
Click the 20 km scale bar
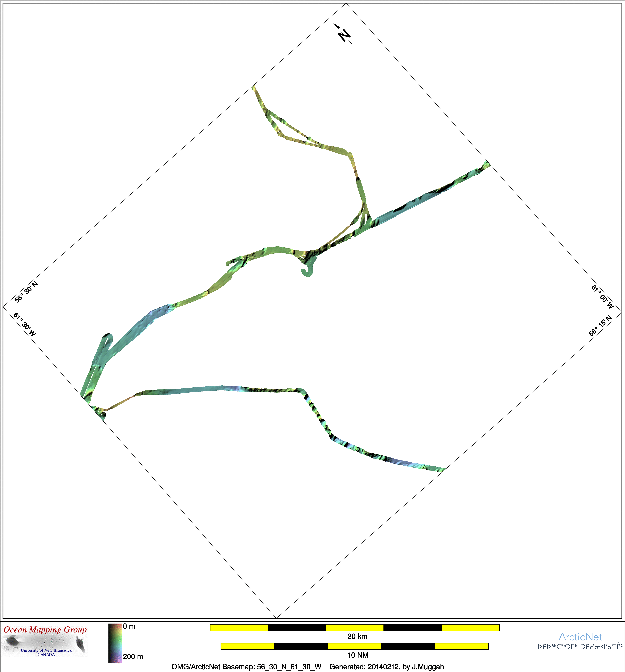(354, 627)
